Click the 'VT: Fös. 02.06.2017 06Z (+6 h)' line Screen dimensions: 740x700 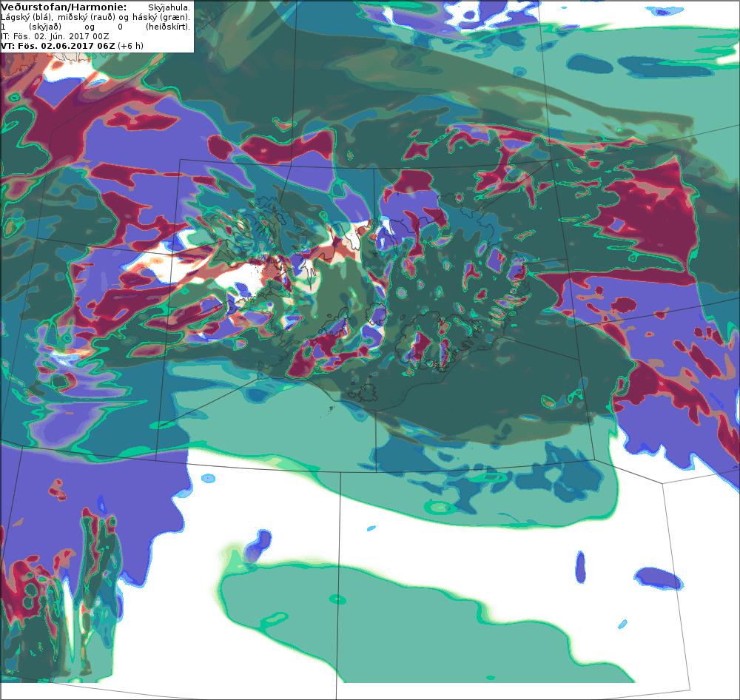pyautogui.click(x=73, y=46)
